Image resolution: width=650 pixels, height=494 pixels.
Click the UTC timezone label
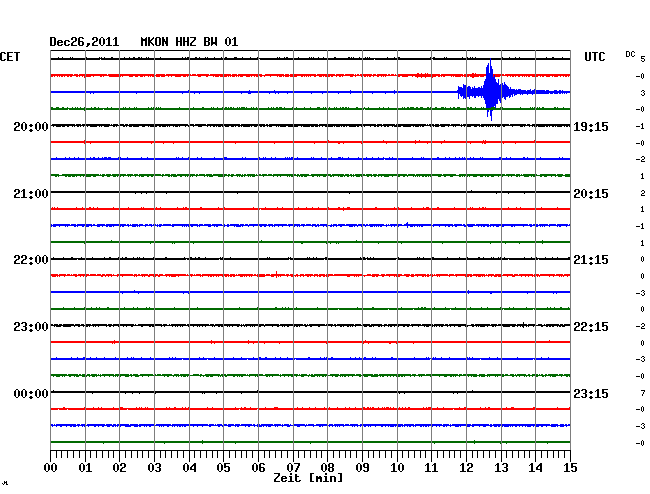[594, 57]
